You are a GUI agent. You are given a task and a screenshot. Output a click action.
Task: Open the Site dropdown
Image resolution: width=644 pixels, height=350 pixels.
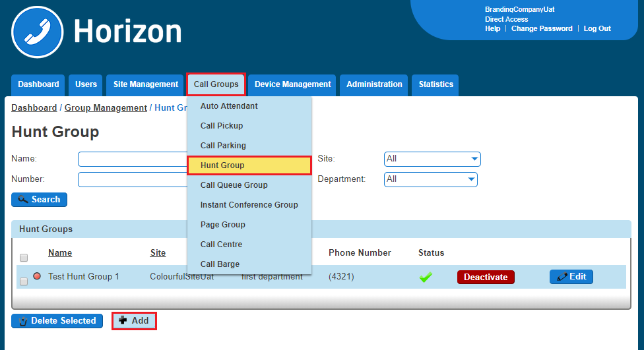click(432, 159)
